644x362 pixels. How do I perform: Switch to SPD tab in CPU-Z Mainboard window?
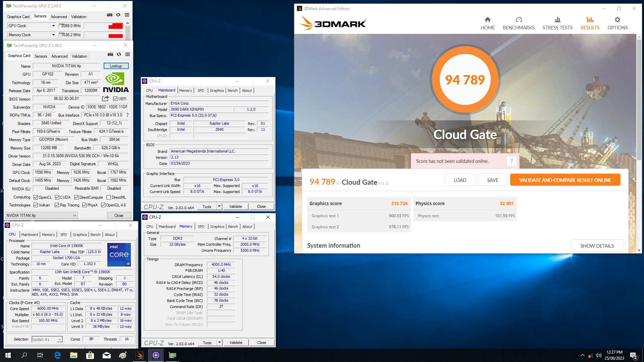click(201, 90)
